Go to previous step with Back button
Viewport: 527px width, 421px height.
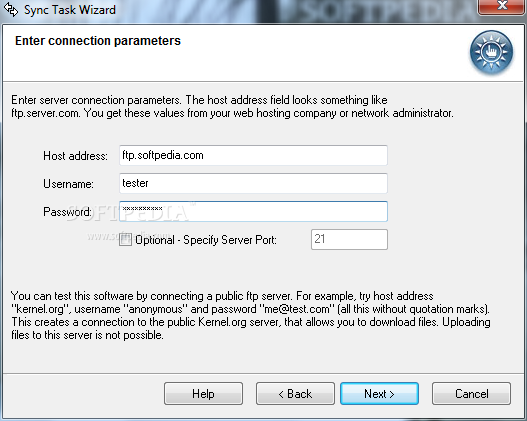(295, 393)
